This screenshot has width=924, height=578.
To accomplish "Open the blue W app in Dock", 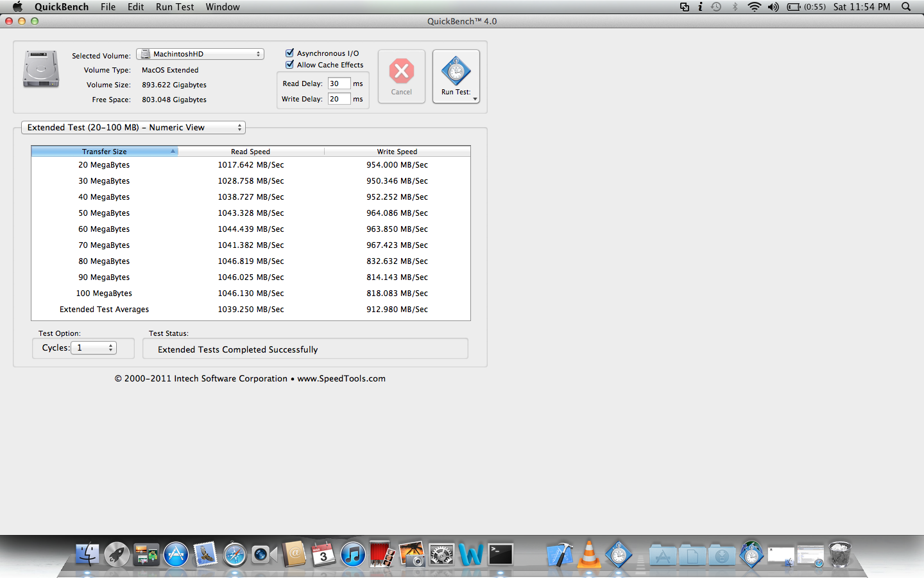I will tap(471, 554).
